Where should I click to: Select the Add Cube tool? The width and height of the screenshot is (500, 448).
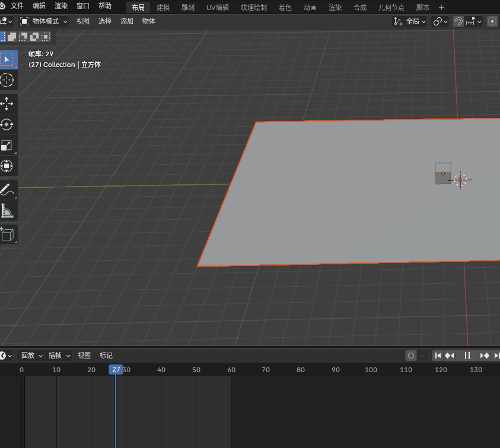pyautogui.click(x=7, y=235)
